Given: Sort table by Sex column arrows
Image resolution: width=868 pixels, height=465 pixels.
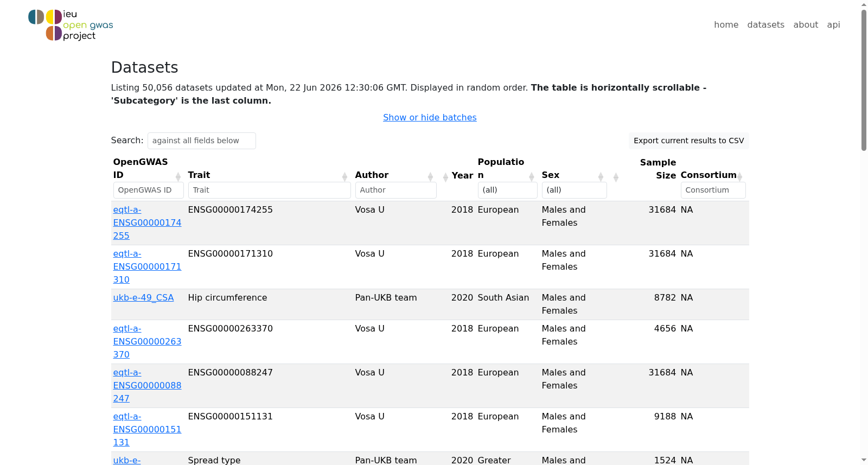Looking at the screenshot, I should [x=601, y=176].
